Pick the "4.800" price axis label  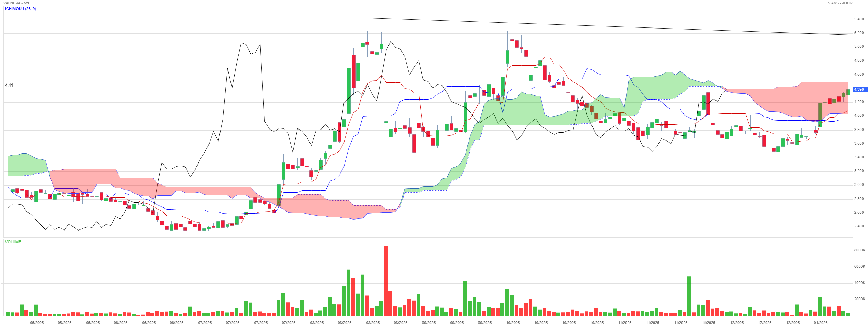859,60
